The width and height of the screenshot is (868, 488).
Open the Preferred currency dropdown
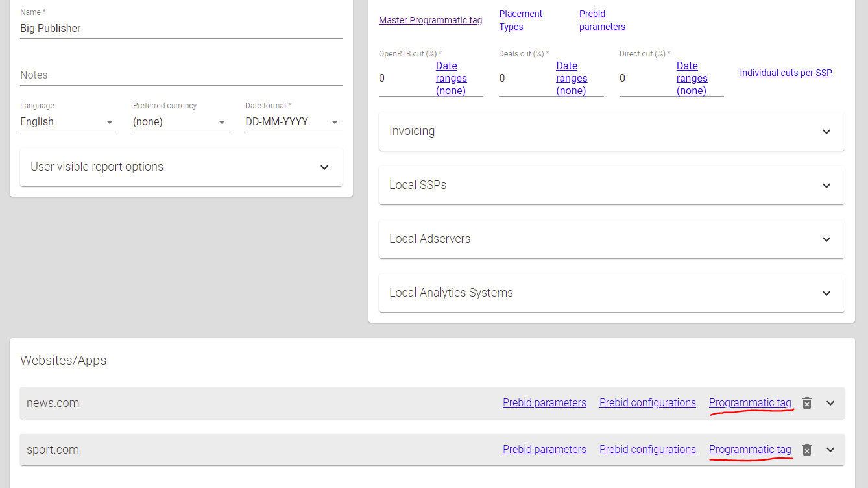tap(181, 122)
